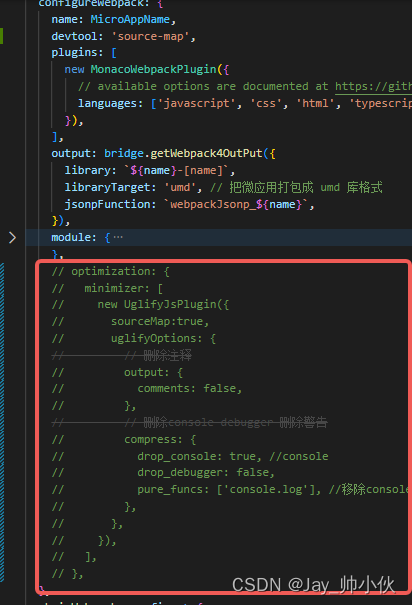Click 'getWebpack4OutPut' method name

tap(206, 154)
